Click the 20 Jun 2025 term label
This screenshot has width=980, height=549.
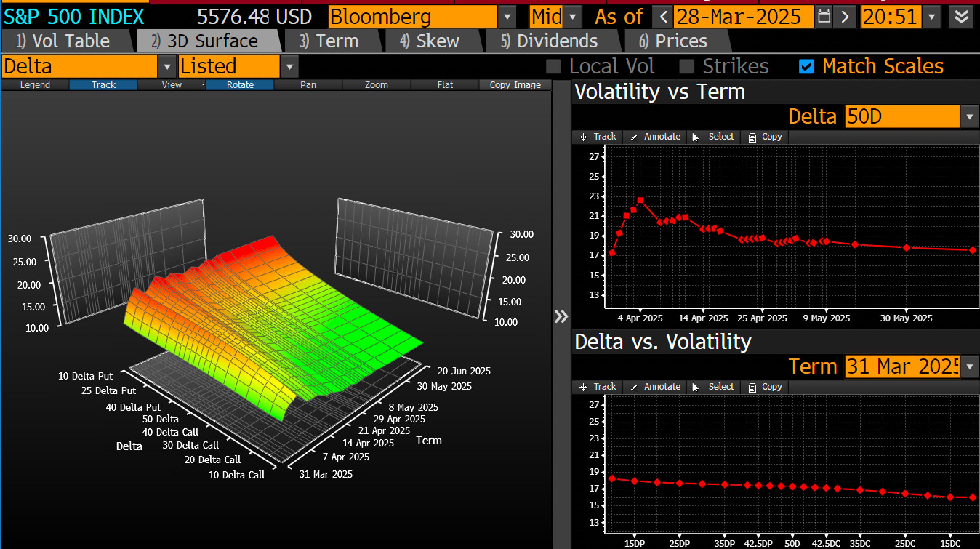point(464,371)
